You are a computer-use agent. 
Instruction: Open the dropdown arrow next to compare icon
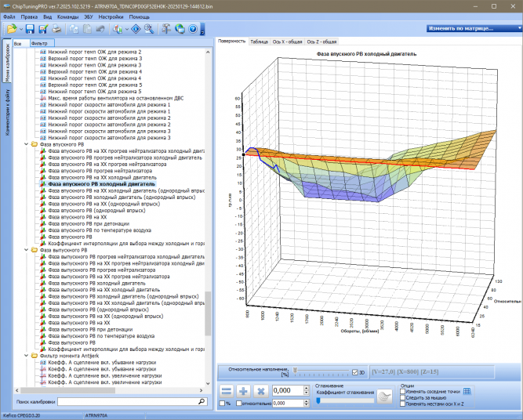(127, 29)
